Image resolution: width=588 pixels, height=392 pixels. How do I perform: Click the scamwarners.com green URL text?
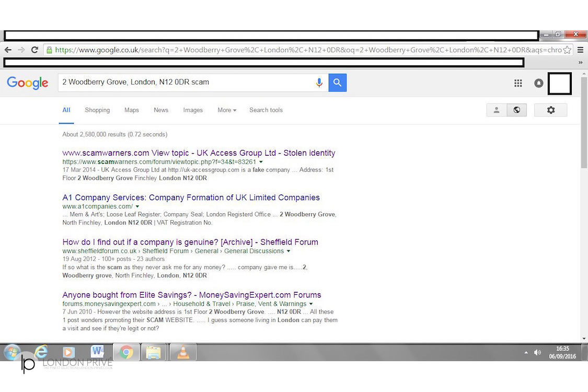[159, 162]
